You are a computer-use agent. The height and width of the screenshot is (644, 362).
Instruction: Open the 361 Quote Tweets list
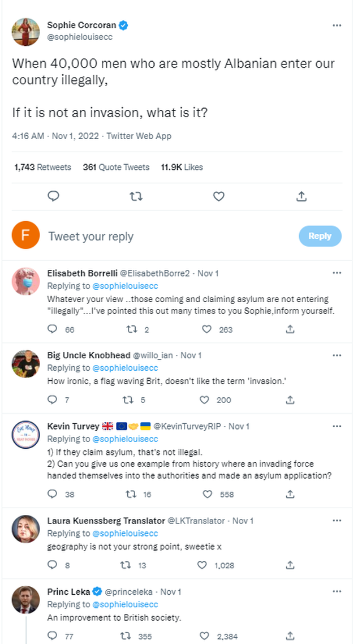click(x=116, y=167)
